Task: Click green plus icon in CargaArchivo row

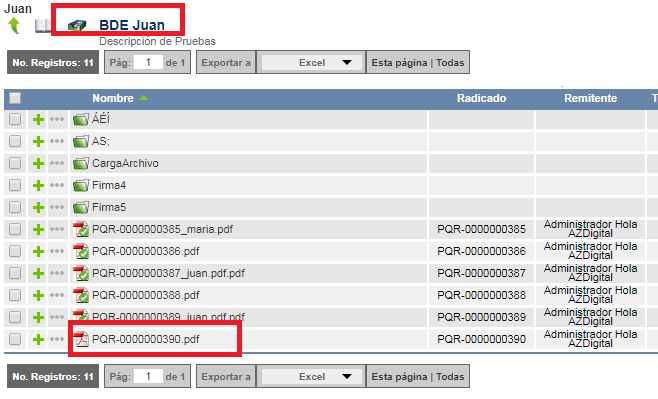Action: (x=38, y=163)
